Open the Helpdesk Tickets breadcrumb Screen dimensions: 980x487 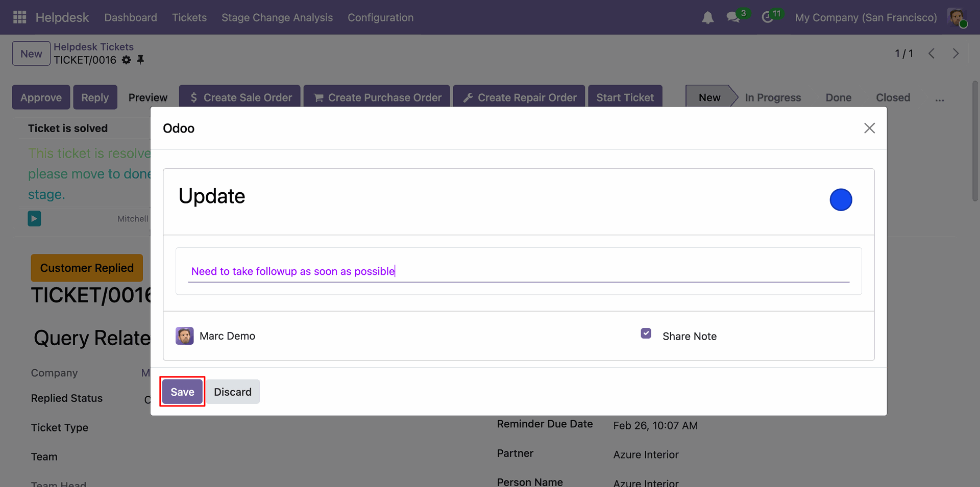(x=94, y=47)
